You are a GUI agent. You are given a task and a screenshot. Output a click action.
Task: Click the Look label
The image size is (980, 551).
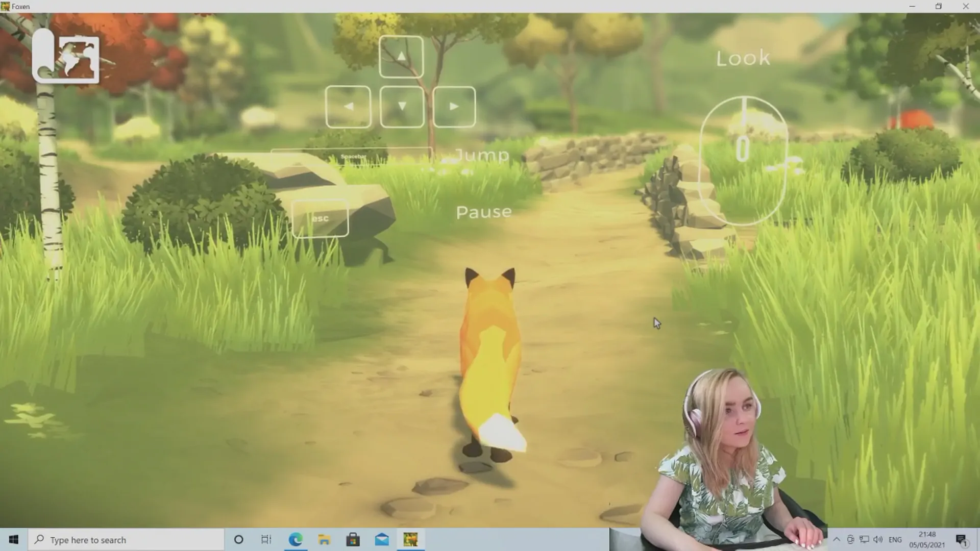(743, 58)
